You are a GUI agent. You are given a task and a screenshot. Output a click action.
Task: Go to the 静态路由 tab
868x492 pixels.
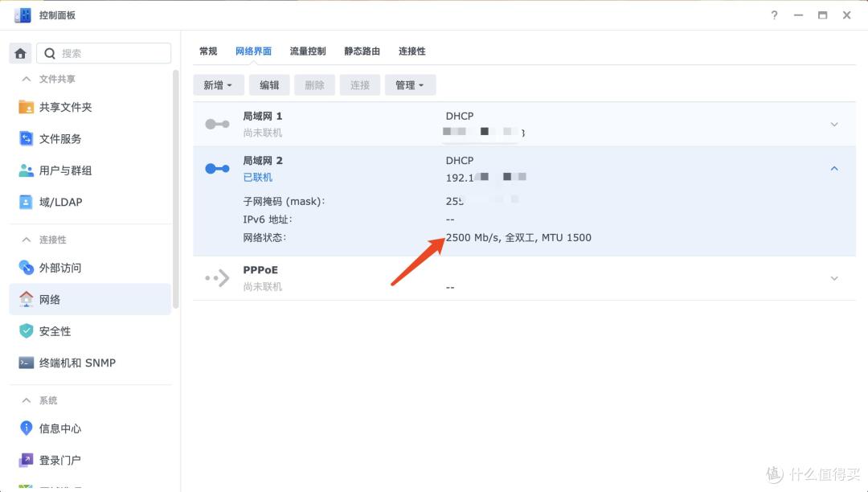362,51
